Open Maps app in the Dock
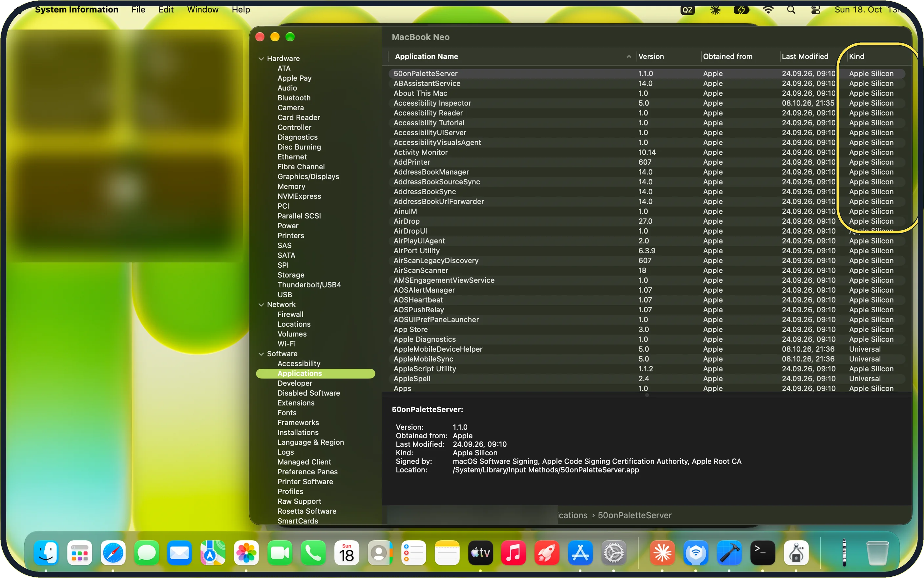The width and height of the screenshot is (924, 578). [x=213, y=552]
